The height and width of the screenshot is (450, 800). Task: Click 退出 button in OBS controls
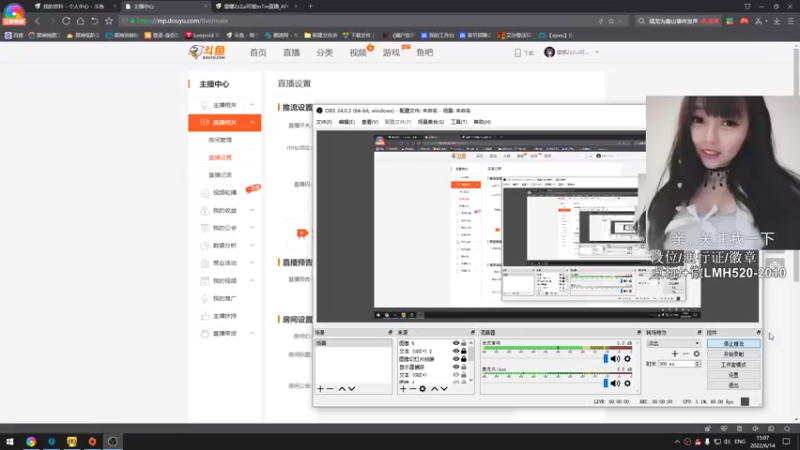(734, 386)
